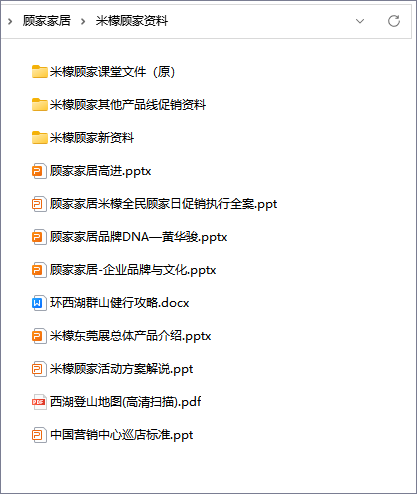This screenshot has height=494, width=417.
Task: Go to 顾家家居 breadcrumb folder
Action: point(47,21)
